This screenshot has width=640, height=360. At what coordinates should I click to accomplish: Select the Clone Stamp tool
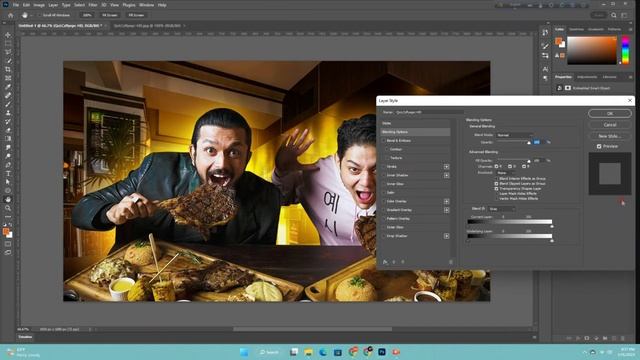(8, 113)
